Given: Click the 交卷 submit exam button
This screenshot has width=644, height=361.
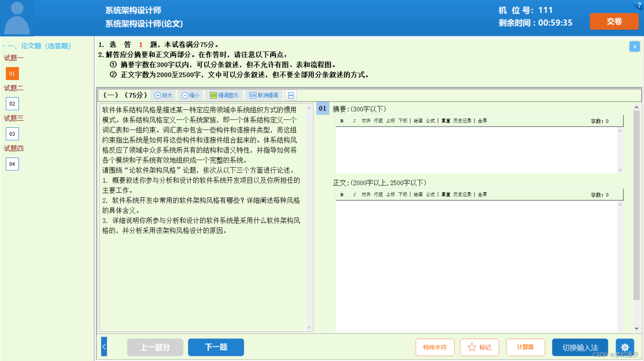Looking at the screenshot, I should pyautogui.click(x=614, y=21).
